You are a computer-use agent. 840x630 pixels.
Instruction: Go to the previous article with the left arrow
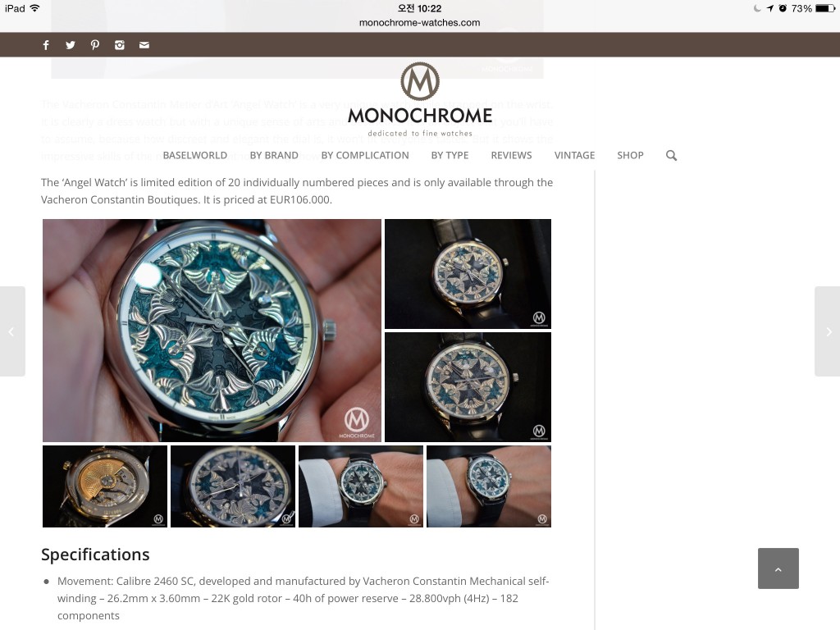[11, 331]
